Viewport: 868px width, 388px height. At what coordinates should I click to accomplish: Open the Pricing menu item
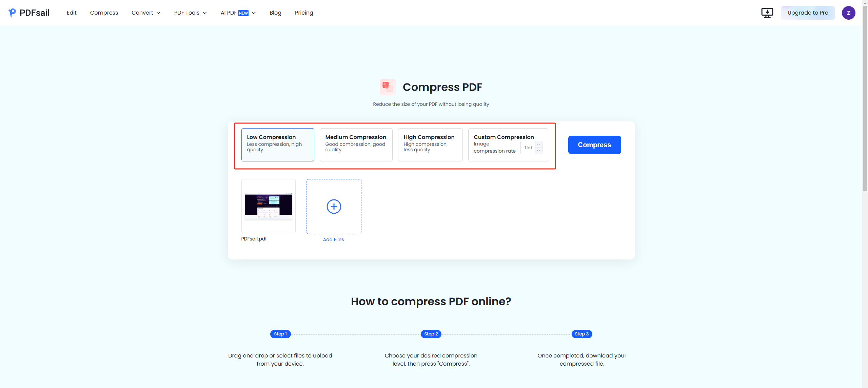coord(304,12)
